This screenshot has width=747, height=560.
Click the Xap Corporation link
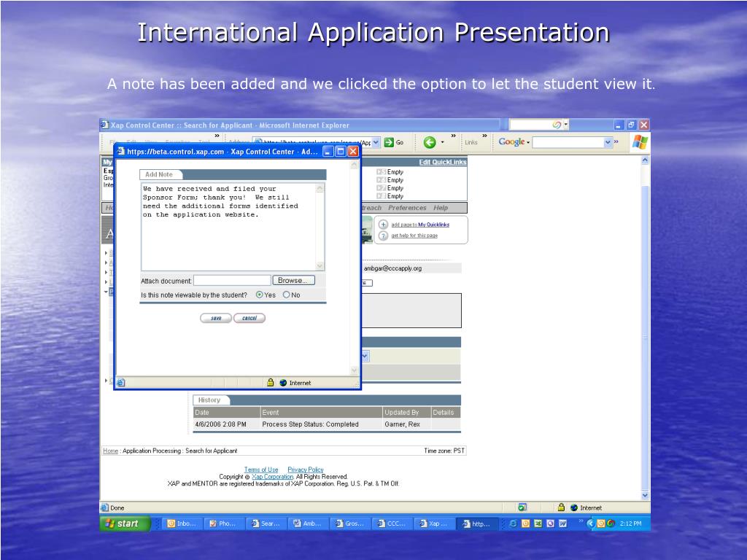tap(273, 477)
